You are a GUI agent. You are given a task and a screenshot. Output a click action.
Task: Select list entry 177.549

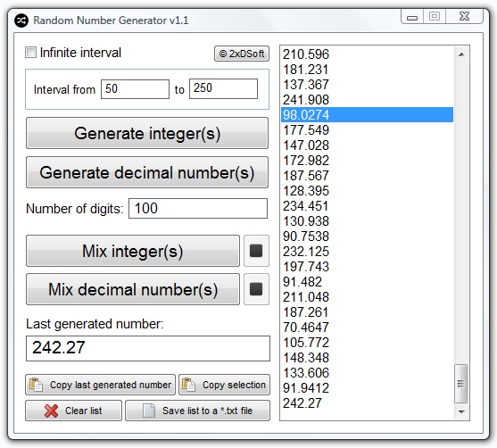(x=367, y=130)
